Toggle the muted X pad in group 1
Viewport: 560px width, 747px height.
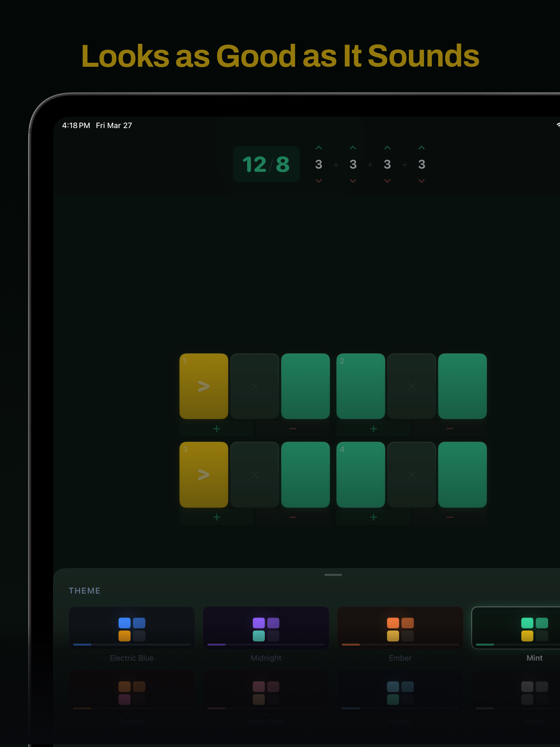coord(254,386)
